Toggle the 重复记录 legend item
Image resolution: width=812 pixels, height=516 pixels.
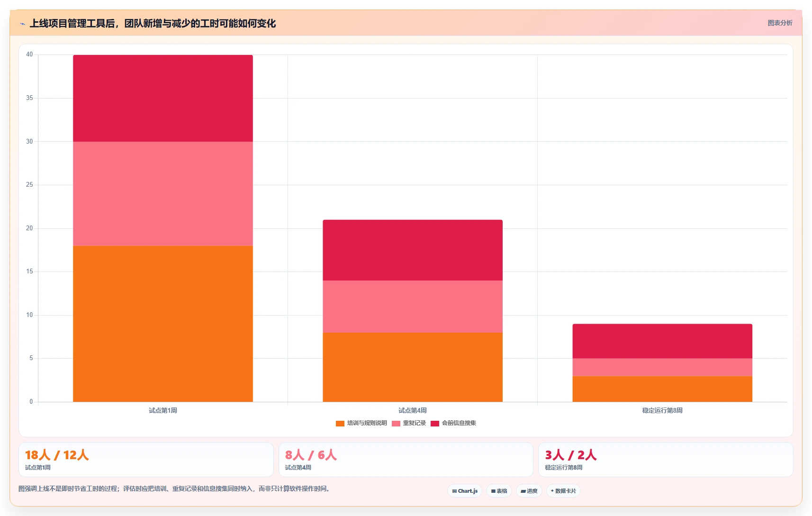tap(409, 423)
